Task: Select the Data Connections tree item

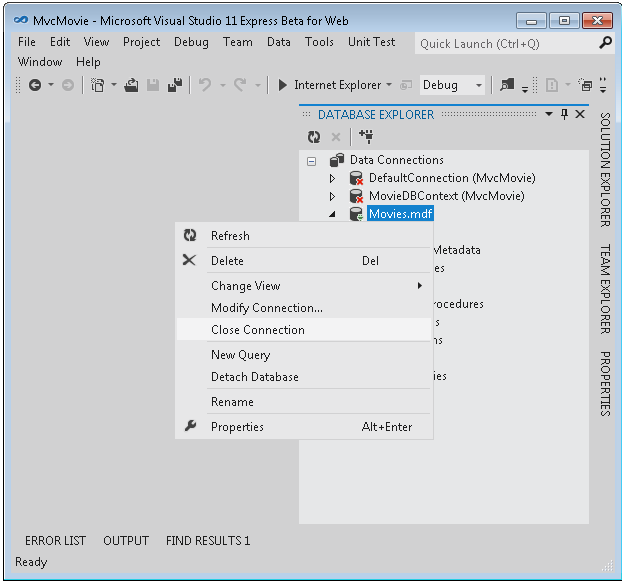Action: tap(397, 160)
